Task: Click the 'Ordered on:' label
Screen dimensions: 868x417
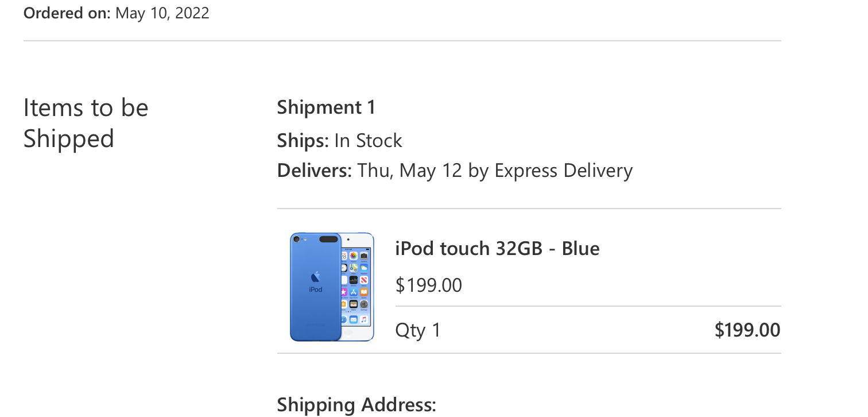Action: click(67, 13)
